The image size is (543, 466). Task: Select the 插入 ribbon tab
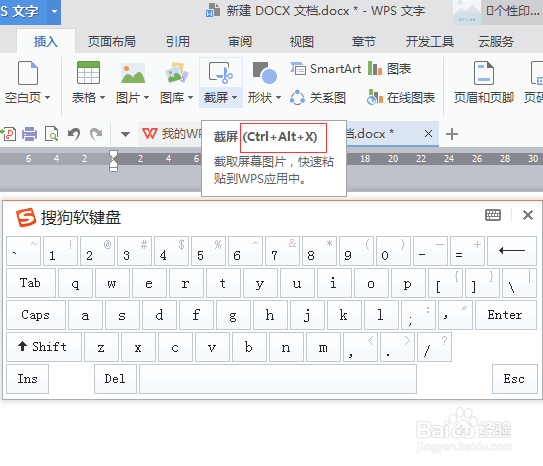[46, 42]
